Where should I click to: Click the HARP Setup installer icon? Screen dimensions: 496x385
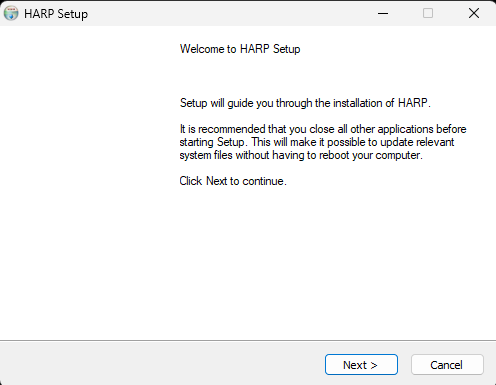point(11,13)
